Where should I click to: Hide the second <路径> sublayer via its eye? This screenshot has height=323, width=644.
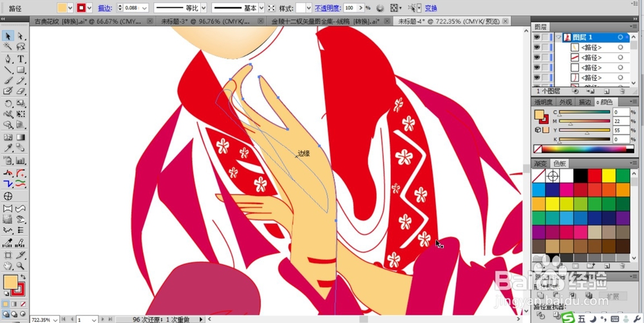[x=537, y=57]
